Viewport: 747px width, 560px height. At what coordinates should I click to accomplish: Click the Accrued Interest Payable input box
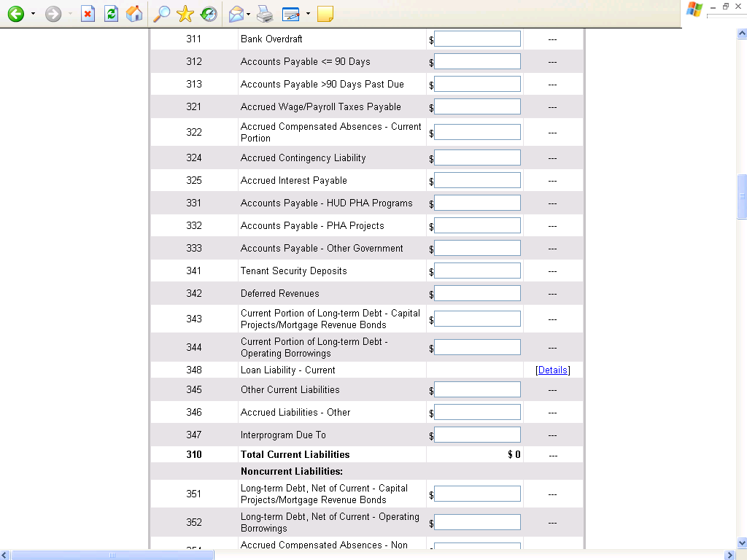477,181
